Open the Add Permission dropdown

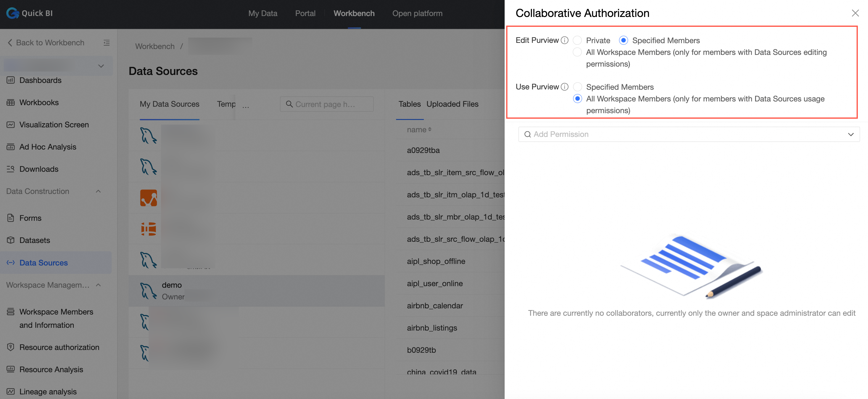[689, 134]
